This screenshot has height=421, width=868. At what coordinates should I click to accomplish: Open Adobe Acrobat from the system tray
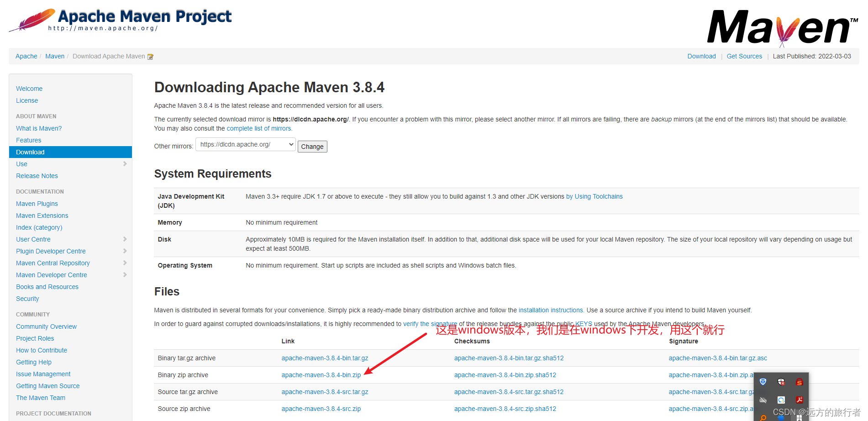800,400
